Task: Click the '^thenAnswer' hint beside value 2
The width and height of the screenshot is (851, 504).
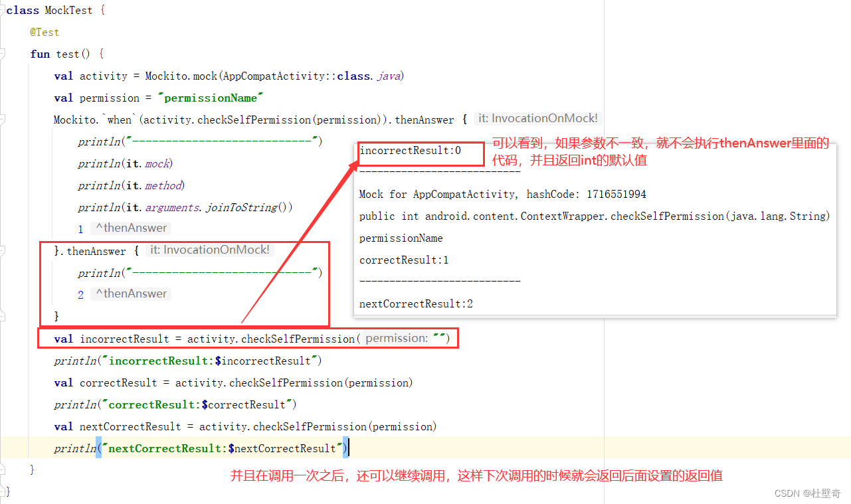Action: pyautogui.click(x=131, y=294)
